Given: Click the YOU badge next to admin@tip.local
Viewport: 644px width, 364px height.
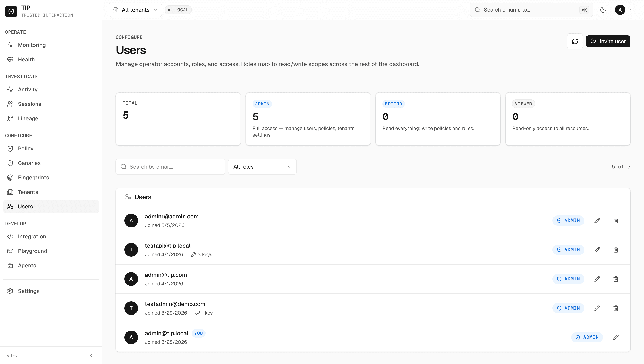Looking at the screenshot, I should pyautogui.click(x=198, y=333).
